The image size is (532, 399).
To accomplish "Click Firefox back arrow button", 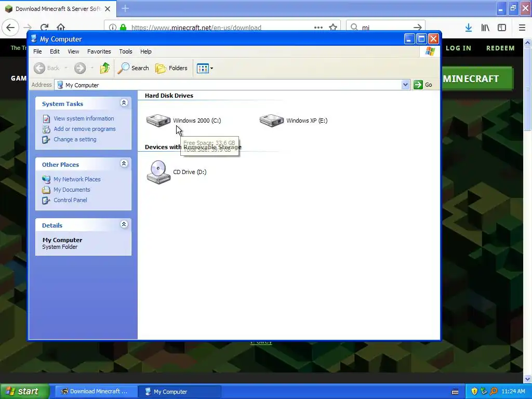I will click(x=10, y=28).
